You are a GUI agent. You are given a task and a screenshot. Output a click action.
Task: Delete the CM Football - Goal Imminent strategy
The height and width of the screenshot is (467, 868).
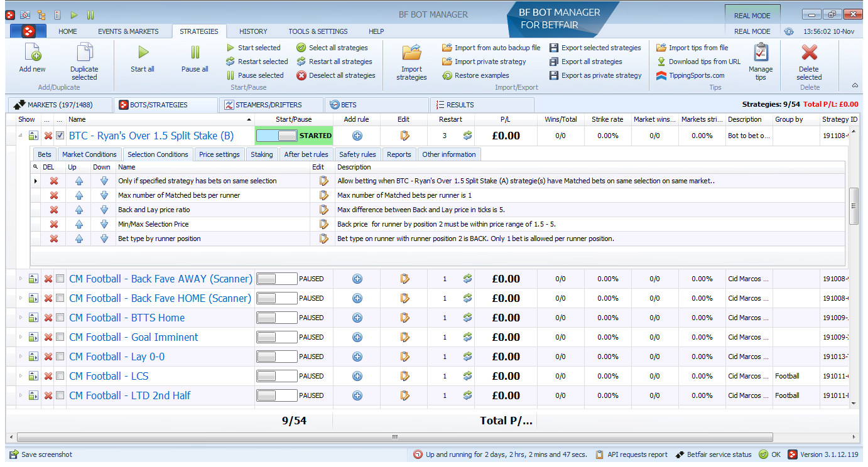[x=48, y=337]
